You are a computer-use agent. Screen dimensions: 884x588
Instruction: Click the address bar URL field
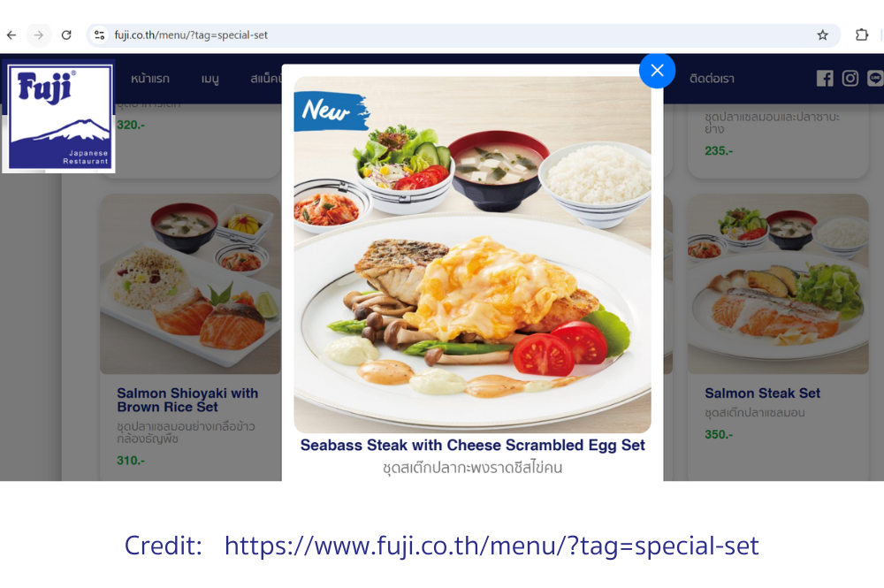coord(462,35)
